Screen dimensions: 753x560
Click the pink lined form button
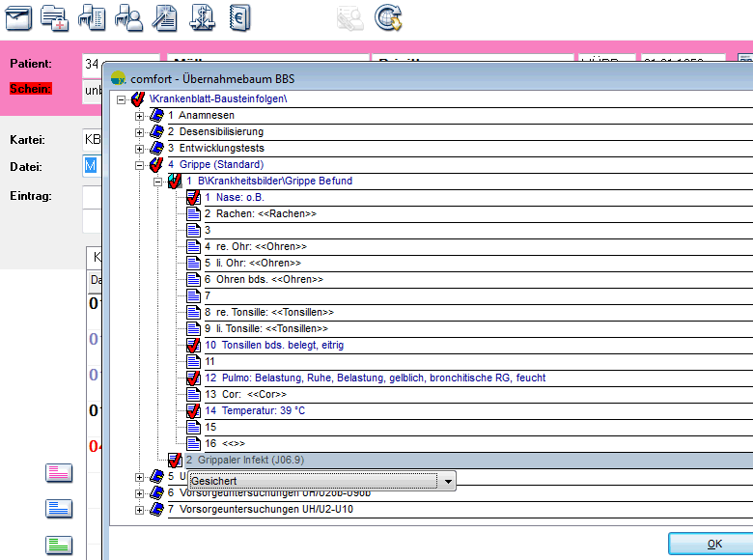(59, 472)
